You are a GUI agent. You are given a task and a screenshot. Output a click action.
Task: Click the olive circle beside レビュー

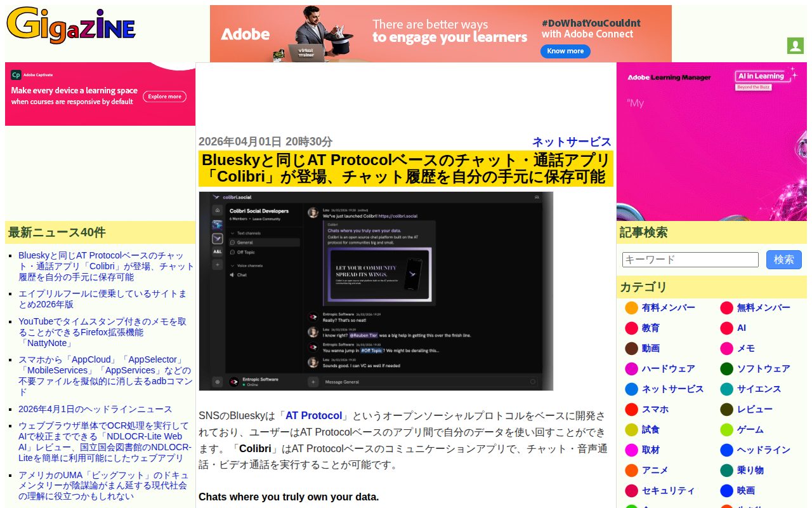[x=726, y=410]
